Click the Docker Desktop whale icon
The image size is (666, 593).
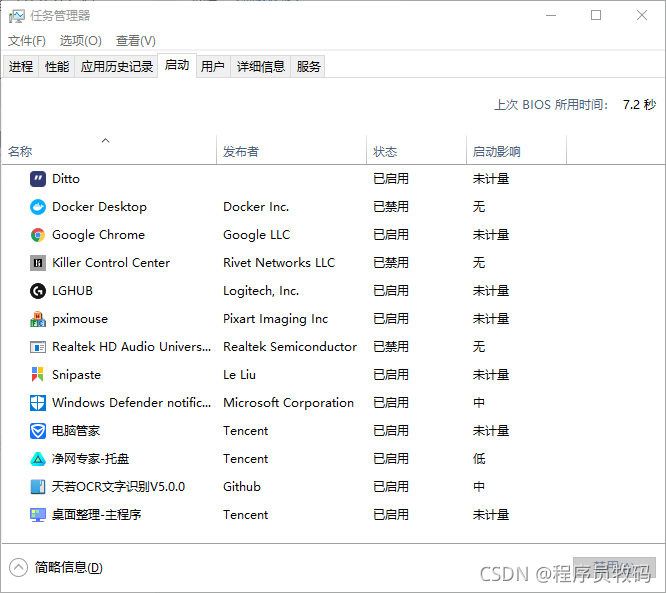pyautogui.click(x=38, y=207)
